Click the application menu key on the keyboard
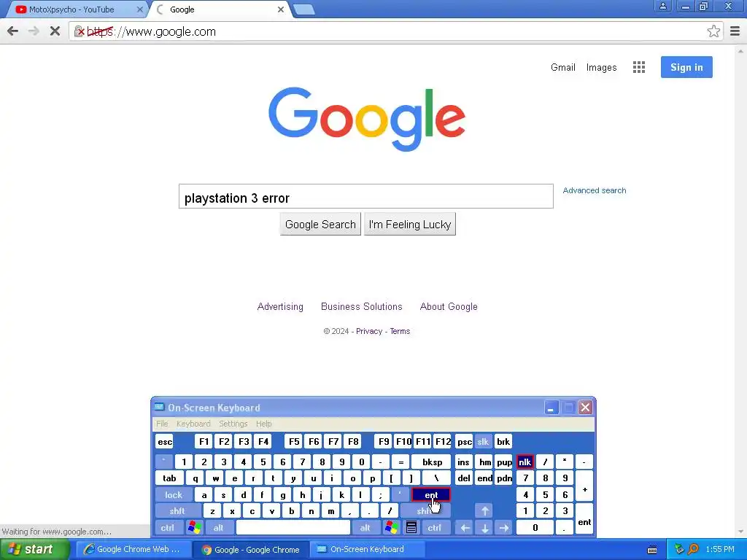The height and width of the screenshot is (560, 747). [x=411, y=528]
